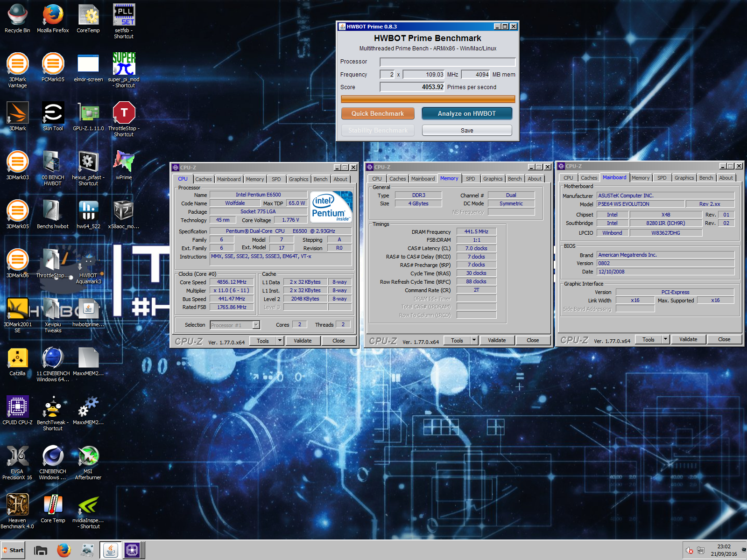Open the ThrottleStop Shortcut red icon
This screenshot has width=747, height=560.
point(124,119)
